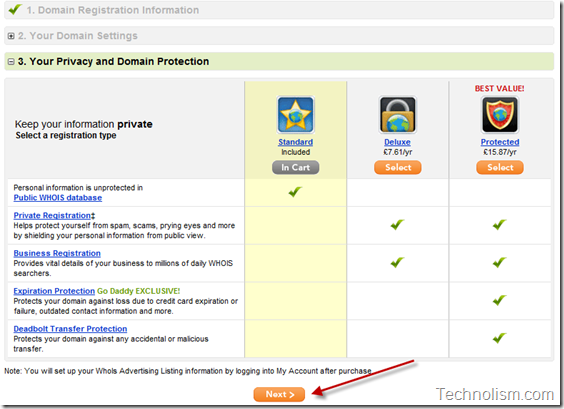
Task: Open Private Registration link
Action: pyautogui.click(x=52, y=215)
